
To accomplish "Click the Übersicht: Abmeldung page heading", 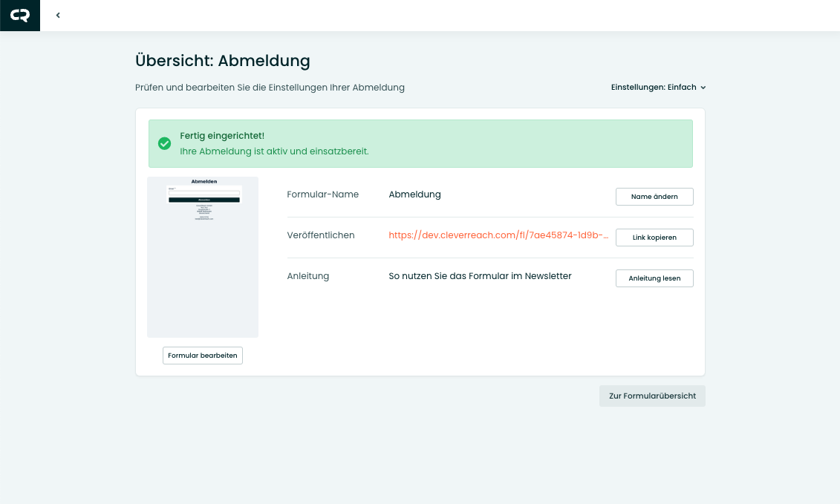I will tap(223, 61).
